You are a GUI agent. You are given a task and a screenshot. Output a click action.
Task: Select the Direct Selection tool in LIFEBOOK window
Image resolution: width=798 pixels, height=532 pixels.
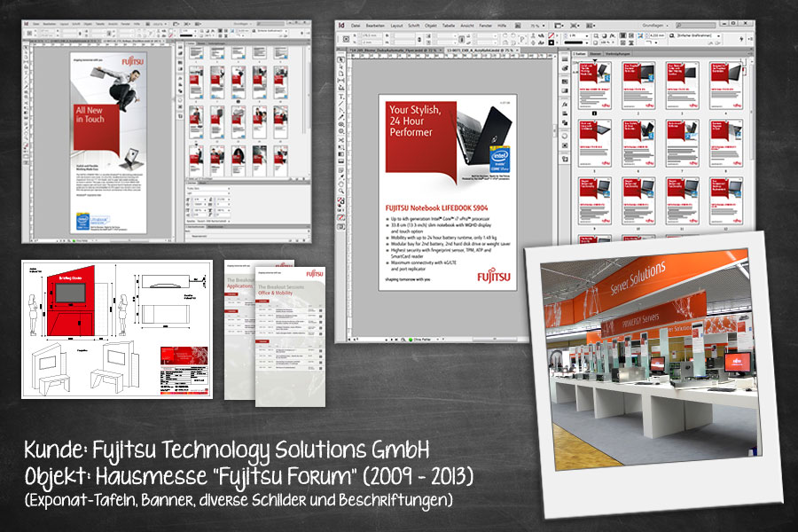[x=341, y=66]
